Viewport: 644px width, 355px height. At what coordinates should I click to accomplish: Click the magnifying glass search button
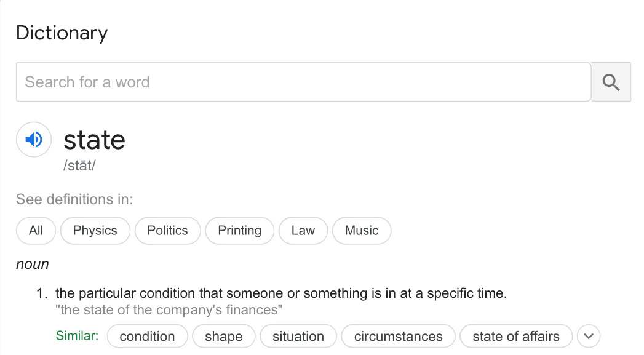pyautogui.click(x=611, y=82)
